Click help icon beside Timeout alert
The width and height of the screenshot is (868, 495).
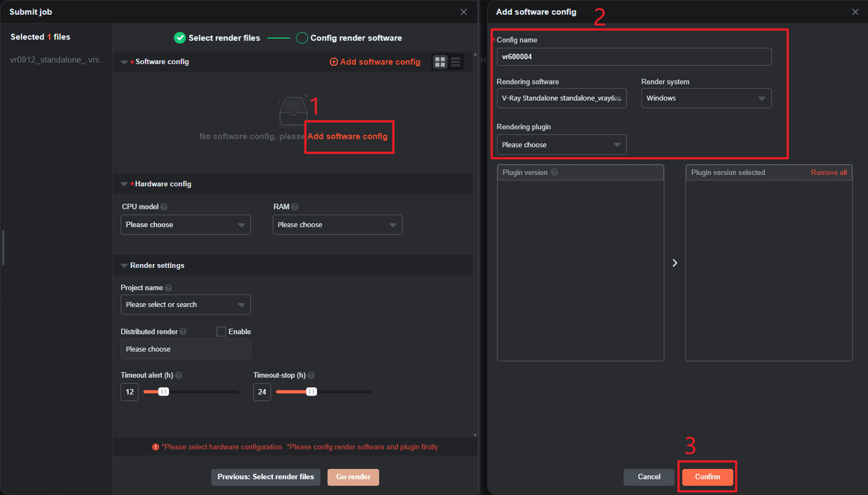[179, 375]
